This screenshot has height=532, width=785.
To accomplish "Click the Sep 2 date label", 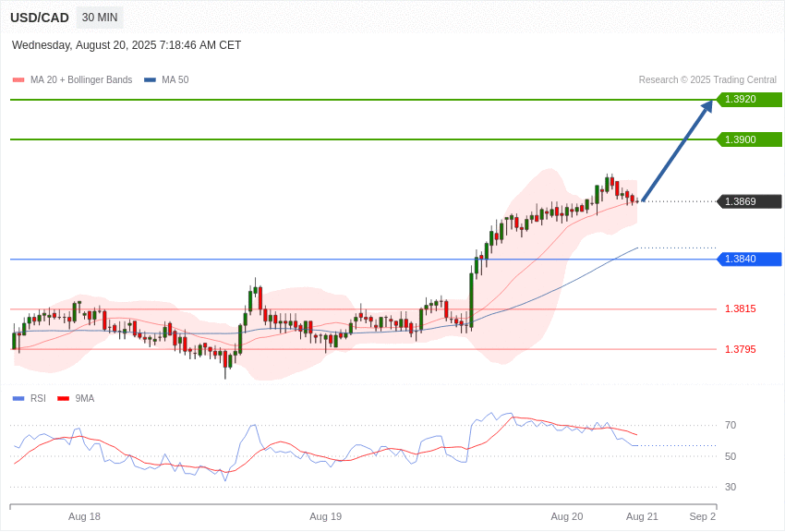I will (x=703, y=516).
